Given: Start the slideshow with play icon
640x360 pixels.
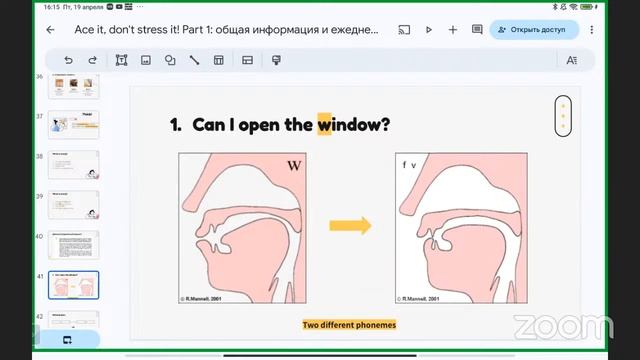Looking at the screenshot, I should click(x=429, y=30).
